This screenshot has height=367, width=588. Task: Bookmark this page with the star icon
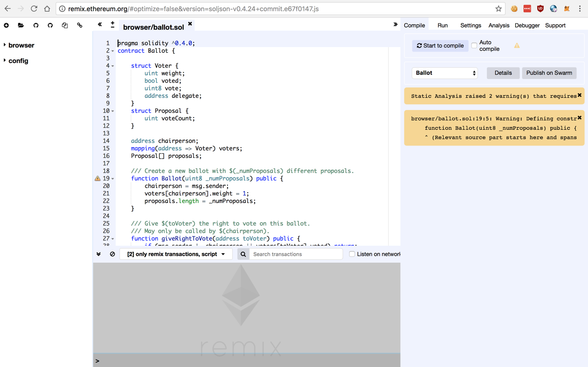coord(498,8)
